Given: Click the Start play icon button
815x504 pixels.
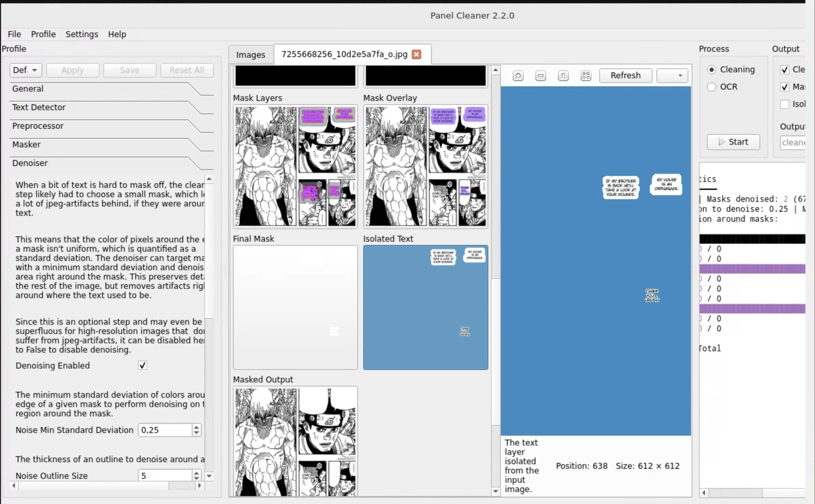Looking at the screenshot, I should [x=733, y=142].
